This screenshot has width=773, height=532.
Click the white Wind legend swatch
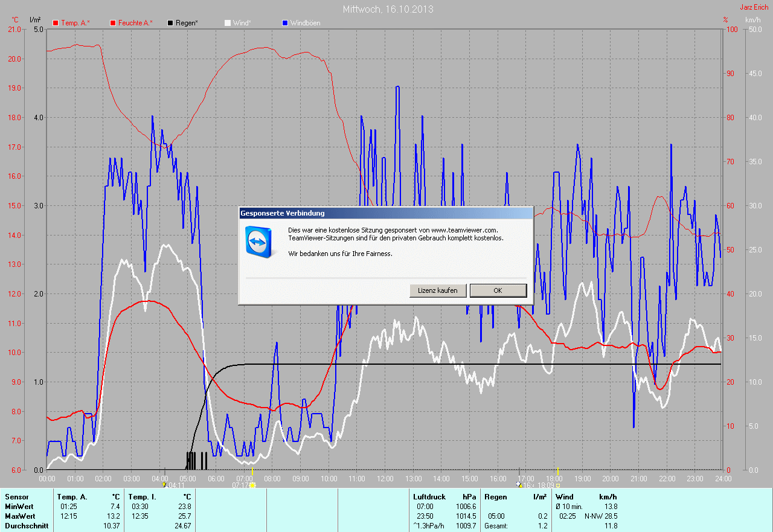point(228,23)
